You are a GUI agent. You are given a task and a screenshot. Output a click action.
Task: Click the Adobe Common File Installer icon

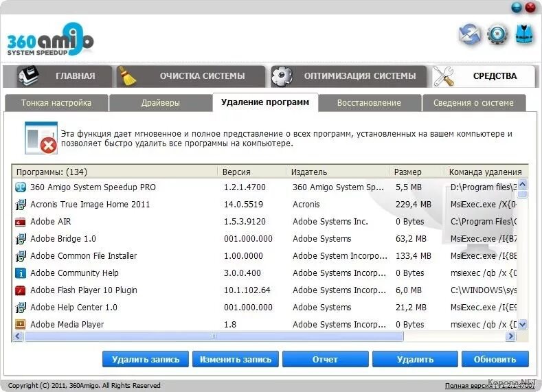click(21, 256)
